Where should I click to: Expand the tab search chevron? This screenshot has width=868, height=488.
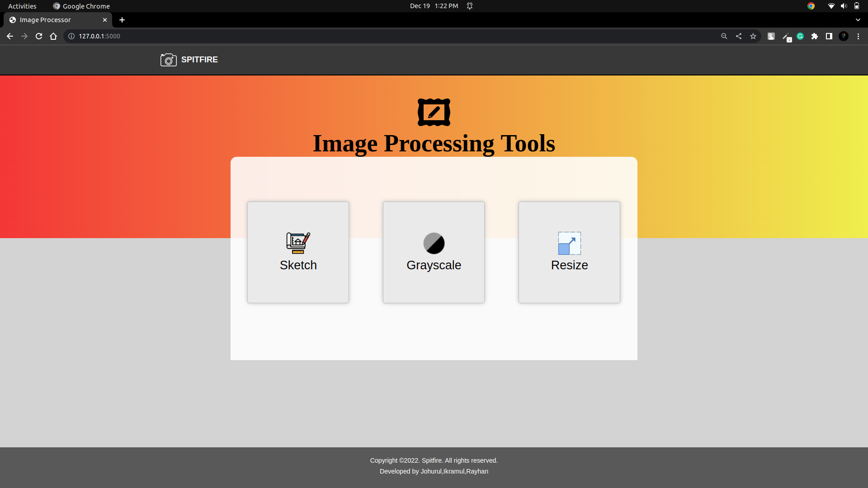[858, 20]
